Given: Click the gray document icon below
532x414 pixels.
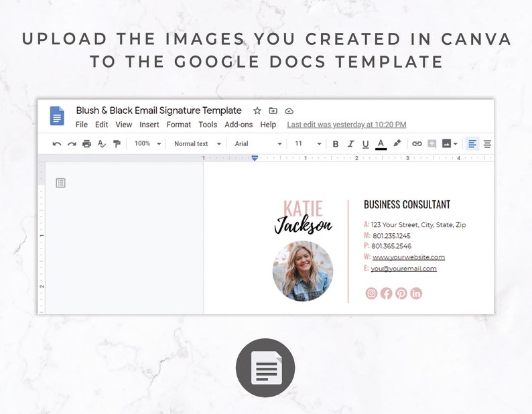Looking at the screenshot, I should [265, 368].
